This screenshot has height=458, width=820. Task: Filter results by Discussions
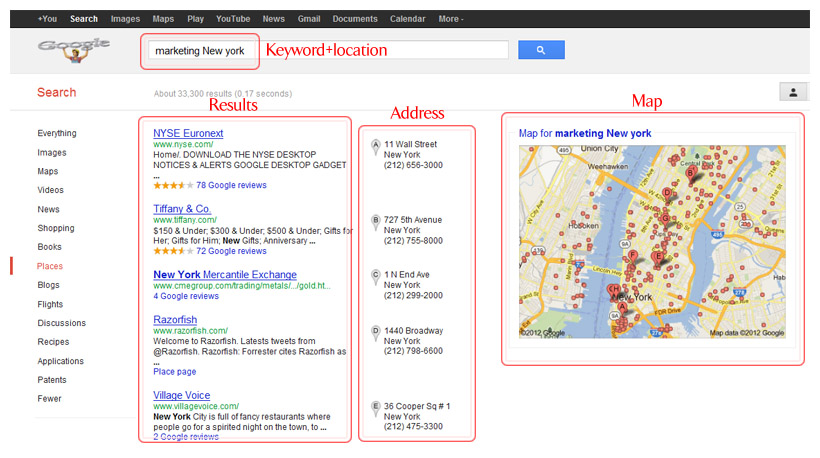(x=61, y=323)
